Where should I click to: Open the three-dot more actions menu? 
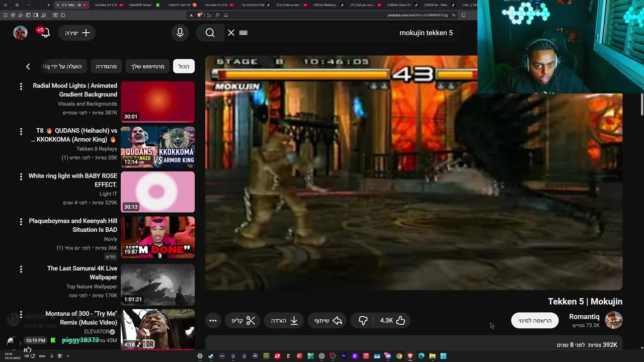(x=213, y=320)
